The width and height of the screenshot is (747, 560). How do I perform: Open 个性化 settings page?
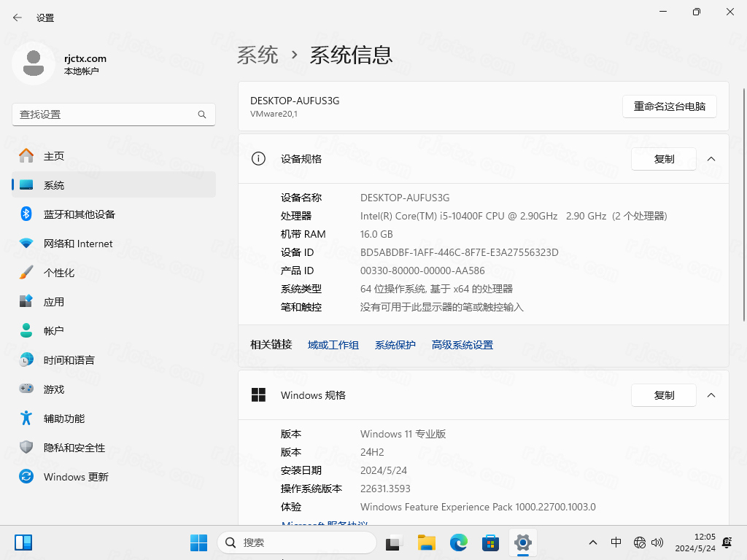coord(114,273)
